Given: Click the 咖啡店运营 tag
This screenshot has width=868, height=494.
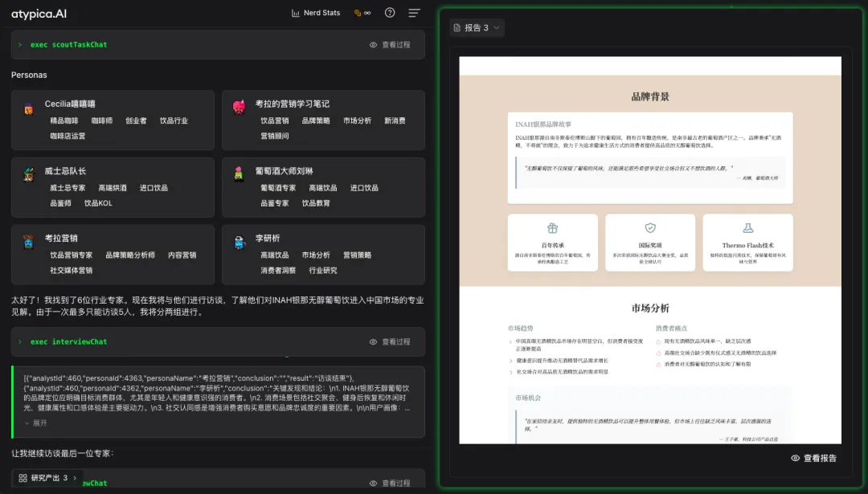Looking at the screenshot, I should tap(68, 136).
